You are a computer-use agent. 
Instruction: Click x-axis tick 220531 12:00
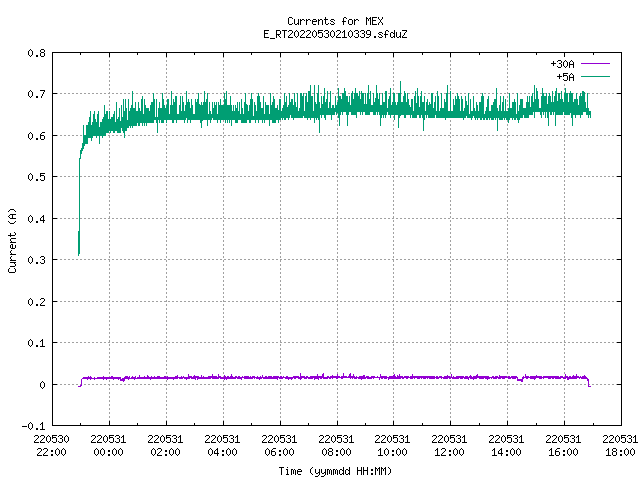coord(450,445)
